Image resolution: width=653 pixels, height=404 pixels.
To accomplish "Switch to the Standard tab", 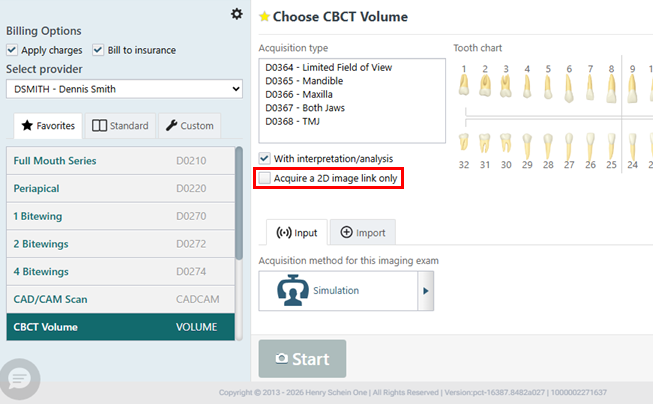I will [x=120, y=126].
